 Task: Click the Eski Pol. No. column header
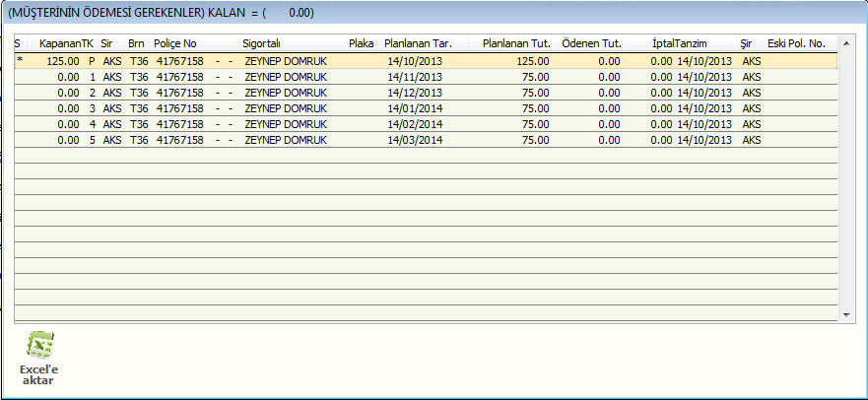click(x=795, y=44)
